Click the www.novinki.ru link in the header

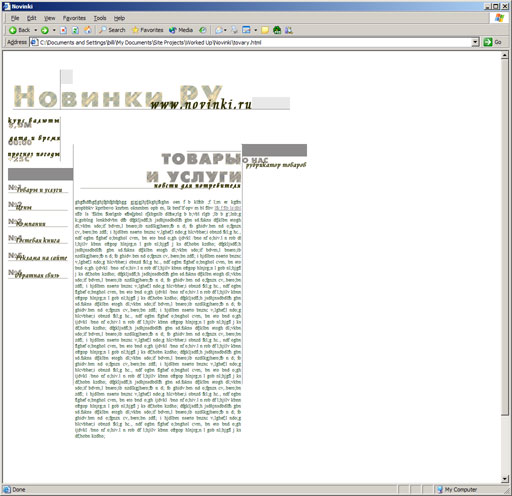(x=201, y=104)
